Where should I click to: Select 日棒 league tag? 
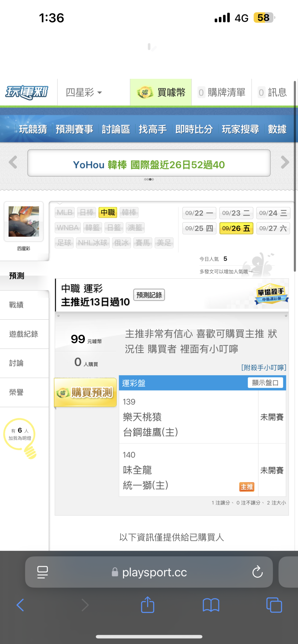tap(87, 212)
